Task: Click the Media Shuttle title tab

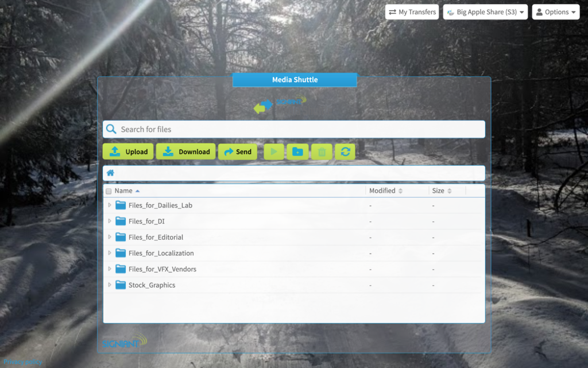Action: 295,79
